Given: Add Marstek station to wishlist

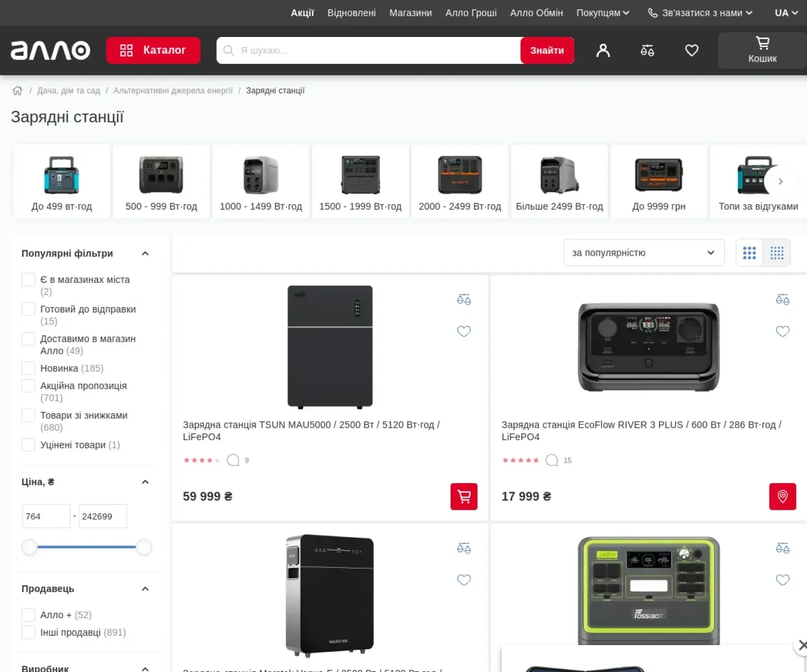Looking at the screenshot, I should pyautogui.click(x=464, y=580).
